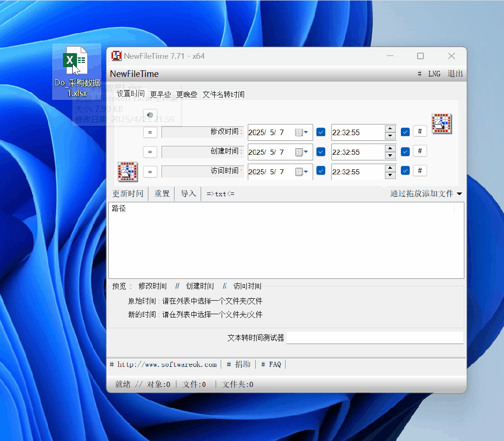Increase 修改时间 time with up spinner arrow
Image resolution: width=504 pixels, height=441 pixels.
(x=390, y=129)
